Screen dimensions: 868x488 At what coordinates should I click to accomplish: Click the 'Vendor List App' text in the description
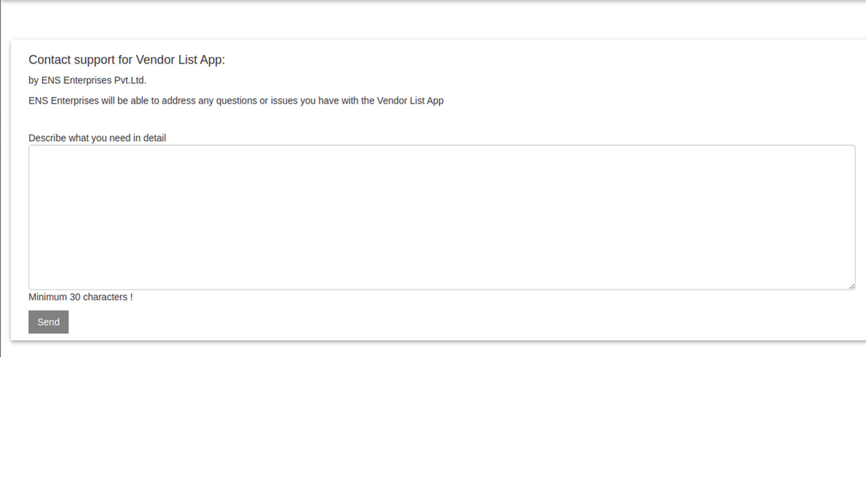(x=412, y=100)
